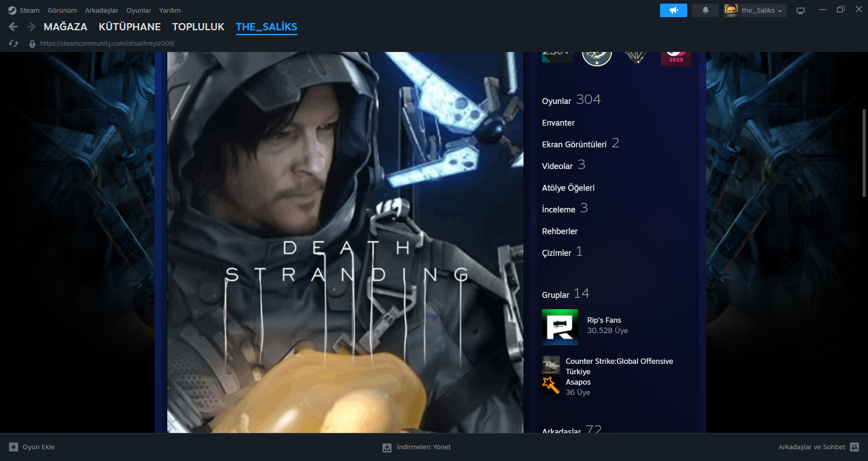The width and height of the screenshot is (868, 461).
Task: Open the Oyunlar 304 games list
Action: pos(571,100)
